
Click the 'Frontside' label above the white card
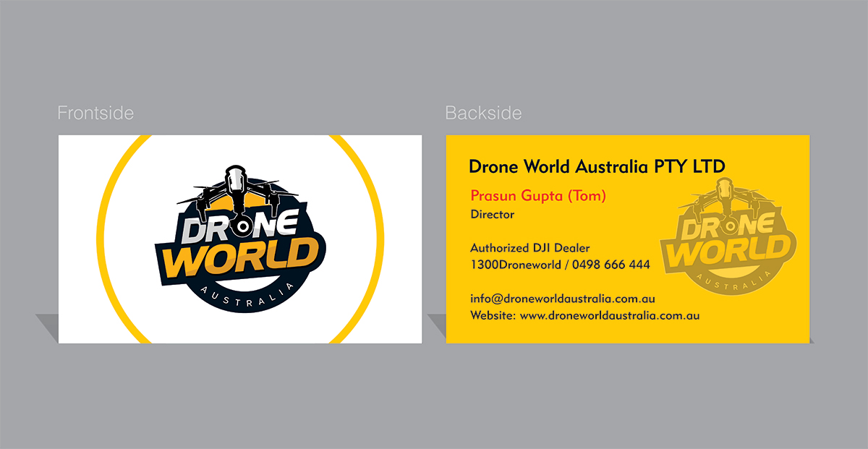95,114
